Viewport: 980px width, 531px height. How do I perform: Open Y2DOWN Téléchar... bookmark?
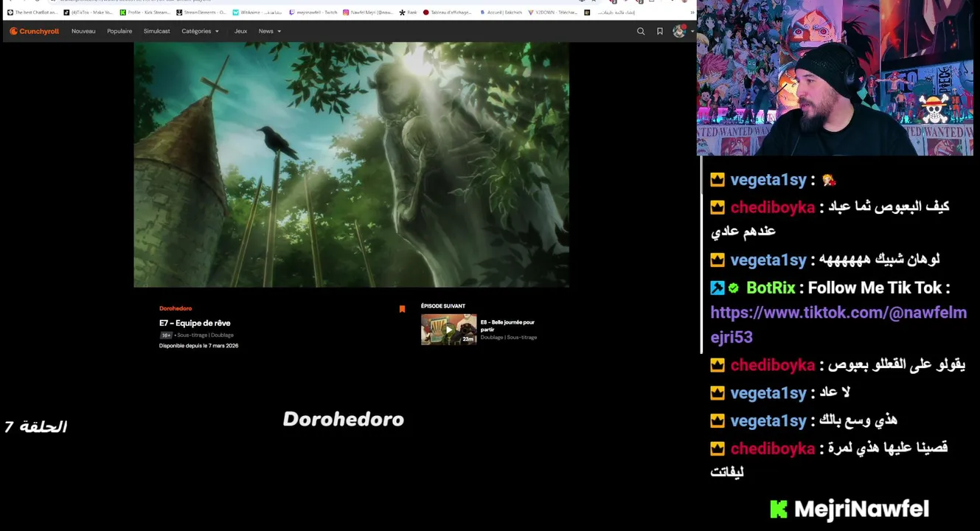pyautogui.click(x=553, y=13)
